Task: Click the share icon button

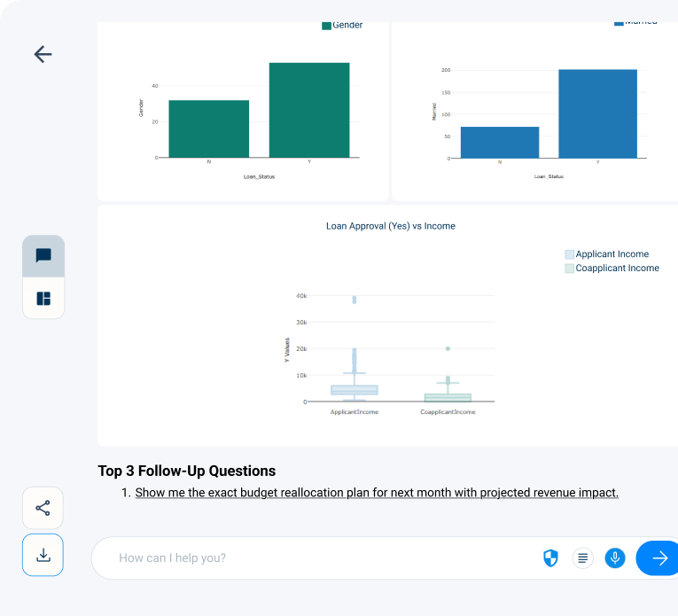Action: (43, 508)
